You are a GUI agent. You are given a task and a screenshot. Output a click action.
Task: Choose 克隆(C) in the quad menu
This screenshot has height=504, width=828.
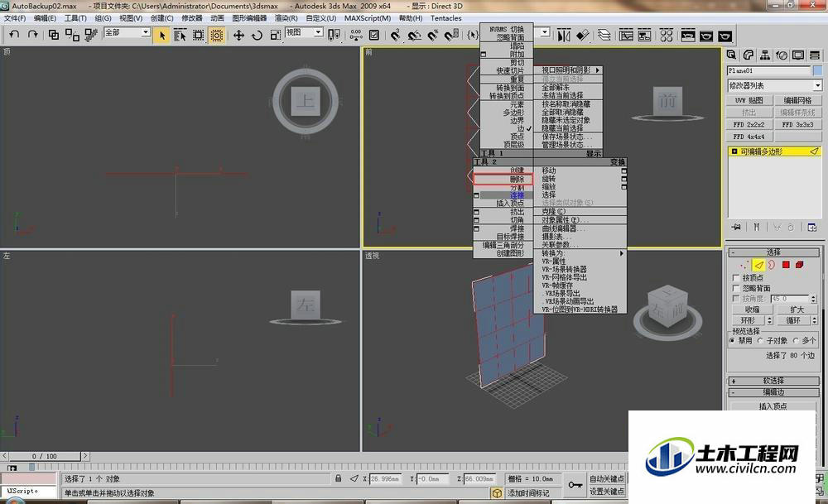(x=580, y=212)
